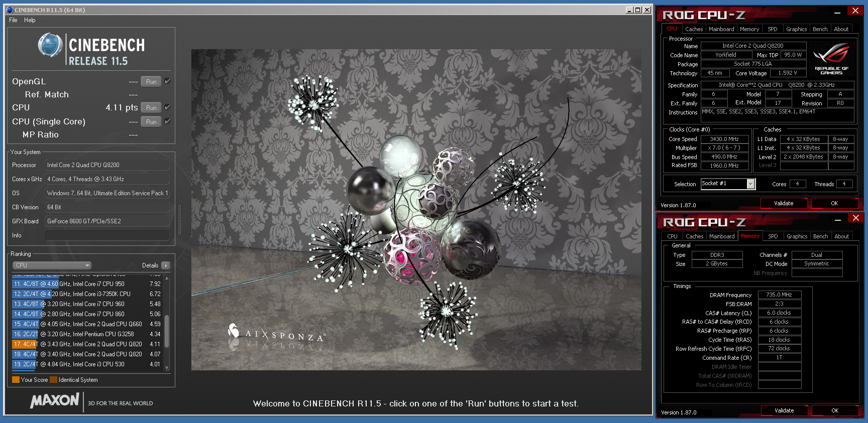
Task: Click the orange Your Score legend swatch
Action: coord(16,380)
